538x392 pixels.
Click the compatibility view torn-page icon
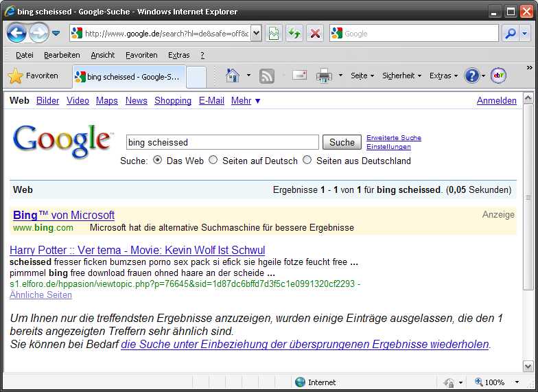(x=273, y=33)
